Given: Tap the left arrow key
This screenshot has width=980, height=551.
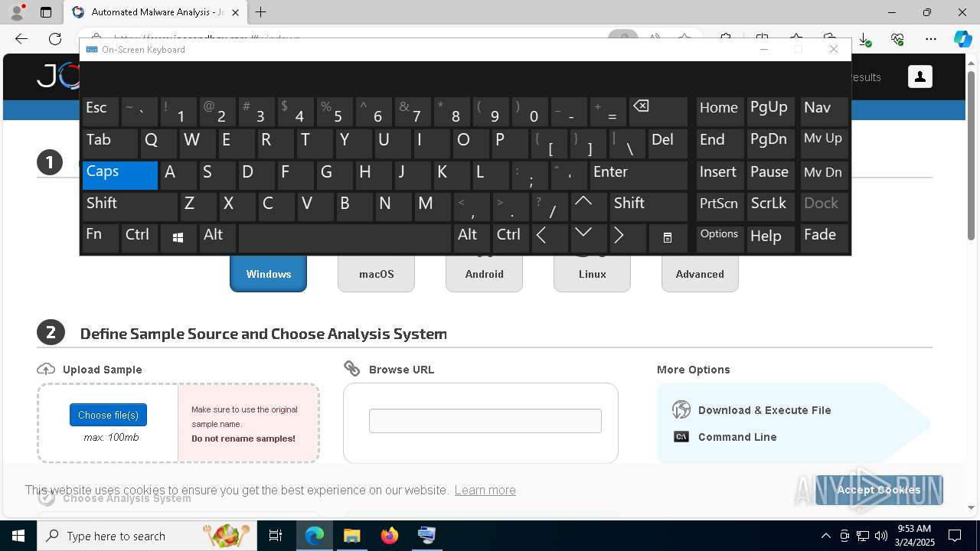Looking at the screenshot, I should tap(549, 238).
